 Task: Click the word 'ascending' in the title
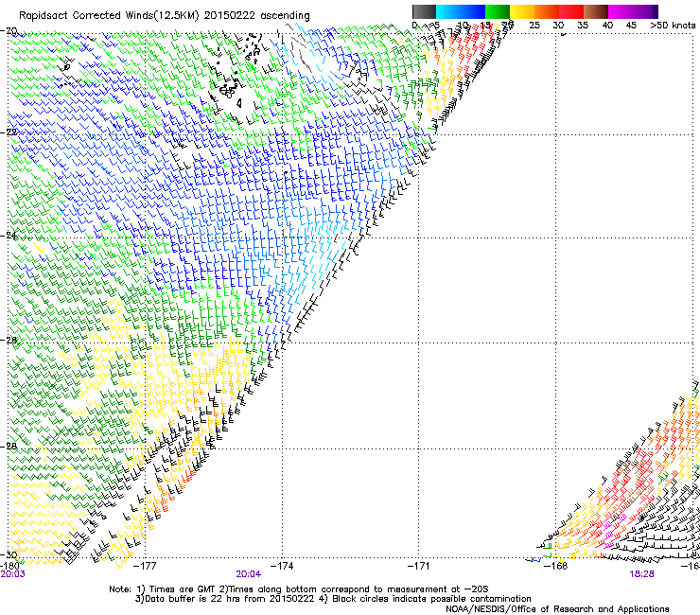click(x=285, y=16)
